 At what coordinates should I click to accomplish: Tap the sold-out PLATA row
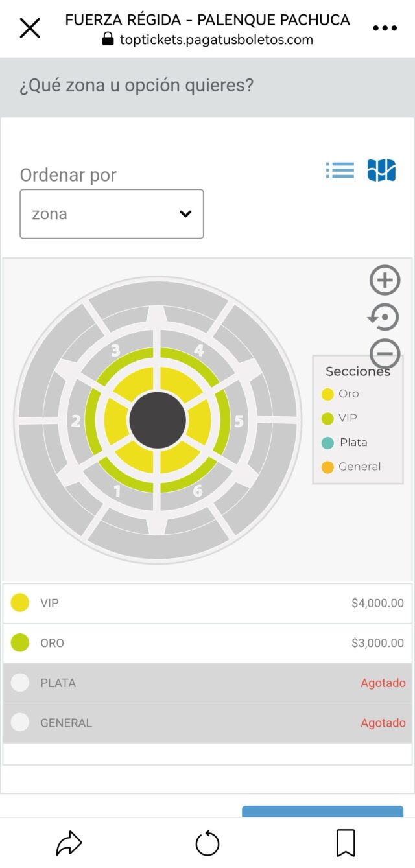[x=207, y=683]
